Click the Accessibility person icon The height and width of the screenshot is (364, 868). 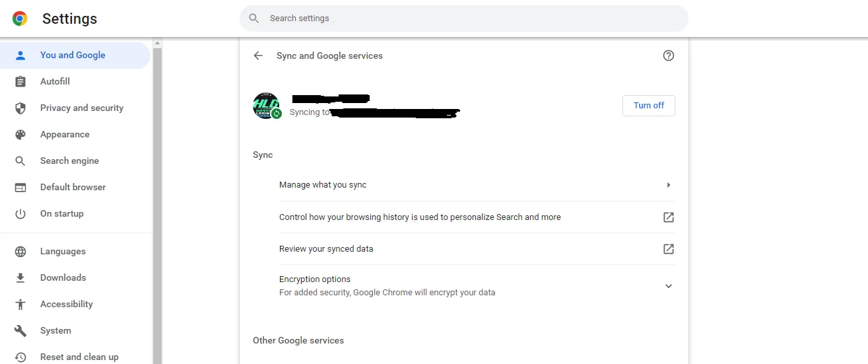pyautogui.click(x=20, y=305)
